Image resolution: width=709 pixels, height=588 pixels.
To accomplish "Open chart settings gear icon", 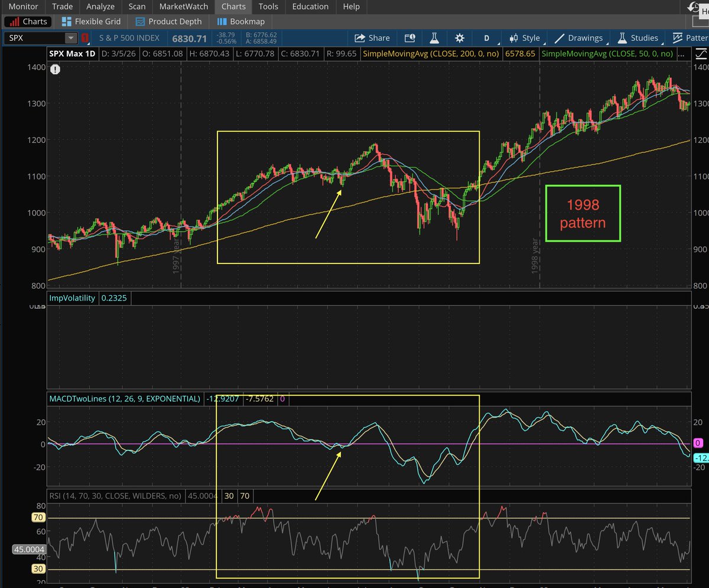I will 459,38.
